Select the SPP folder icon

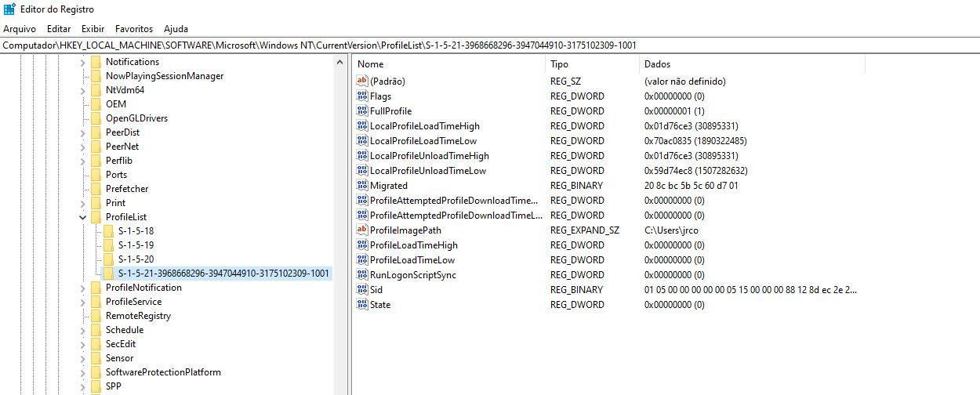tap(96, 386)
